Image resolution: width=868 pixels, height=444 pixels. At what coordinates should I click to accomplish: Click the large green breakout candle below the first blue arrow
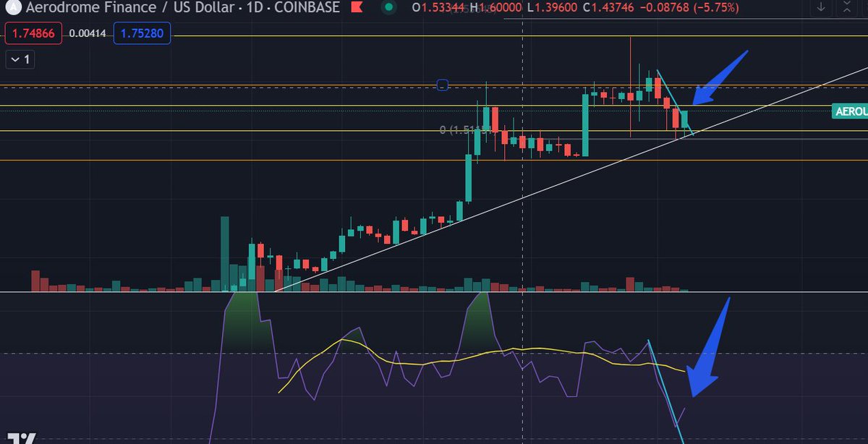coord(585,124)
